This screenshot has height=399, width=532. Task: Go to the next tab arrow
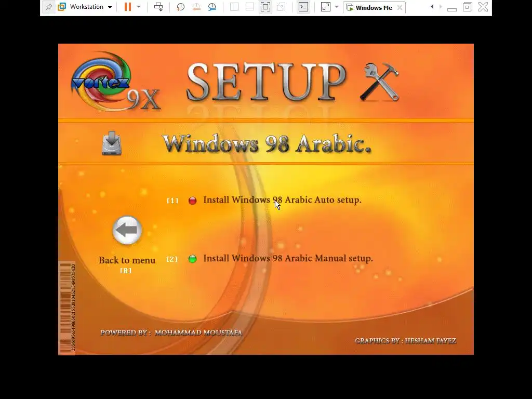pyautogui.click(x=441, y=7)
